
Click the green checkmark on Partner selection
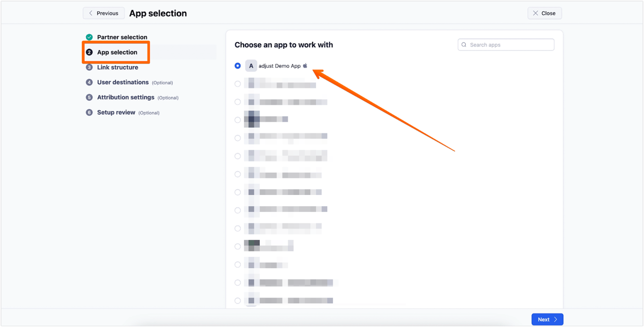click(89, 37)
